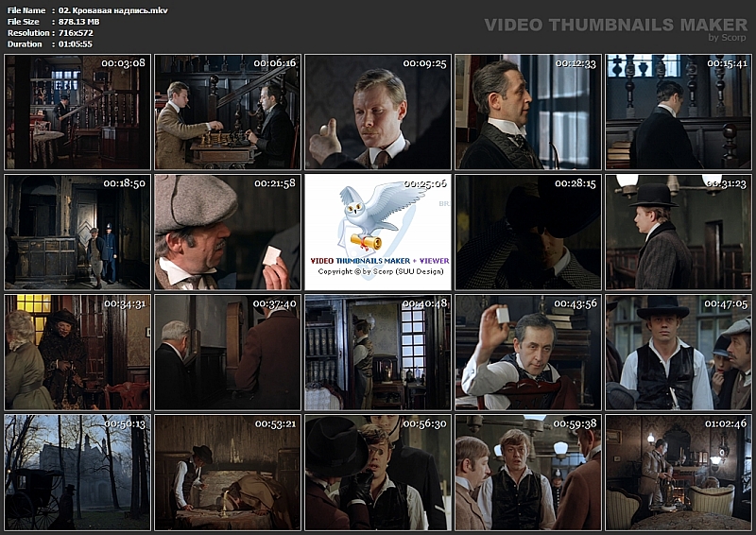Select the carriage thumbnail at 00:50:13
Image resolution: width=756 pixels, height=535 pixels.
[77, 473]
